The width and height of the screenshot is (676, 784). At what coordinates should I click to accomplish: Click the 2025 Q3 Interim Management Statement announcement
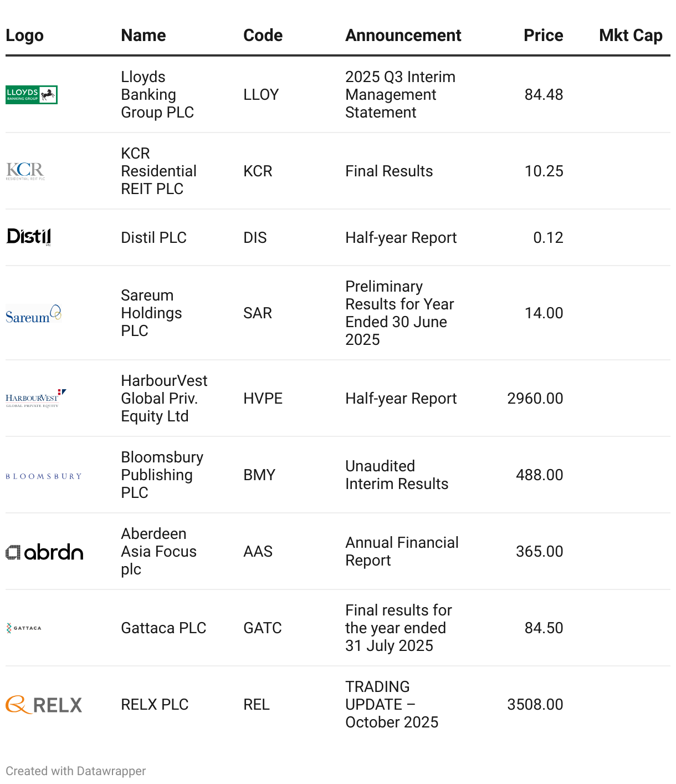pyautogui.click(x=401, y=95)
